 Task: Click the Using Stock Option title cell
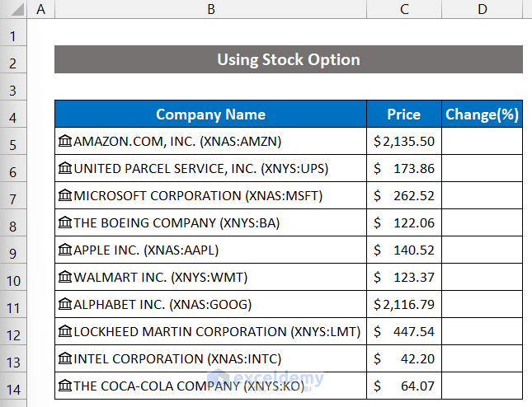tap(289, 59)
